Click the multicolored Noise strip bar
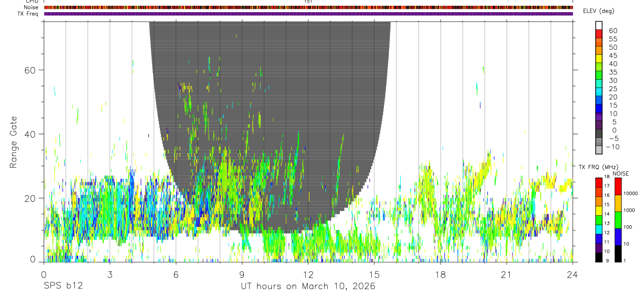This screenshot has height=297, width=644. [x=308, y=7]
